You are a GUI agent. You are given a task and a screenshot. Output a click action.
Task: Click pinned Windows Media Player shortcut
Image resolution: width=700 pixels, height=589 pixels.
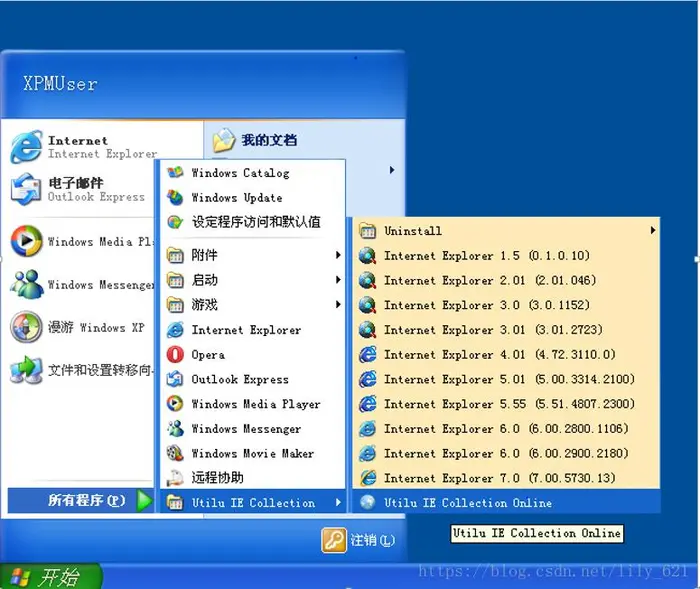(82, 242)
